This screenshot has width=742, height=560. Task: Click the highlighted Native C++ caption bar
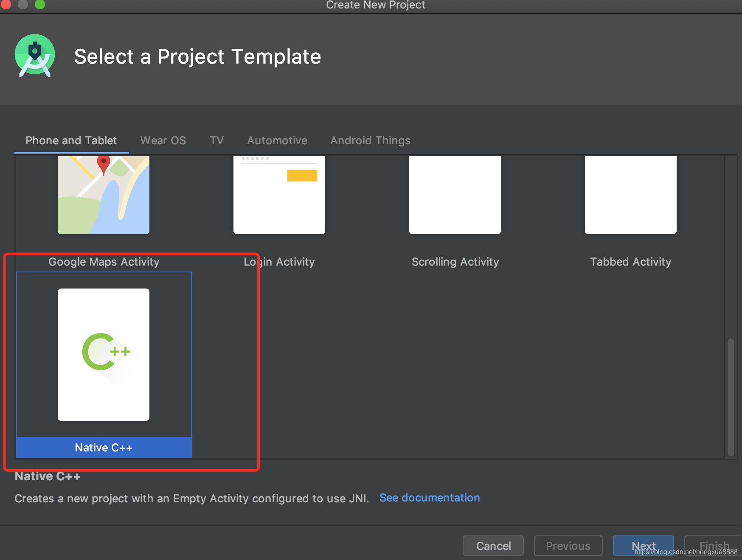coord(104,448)
